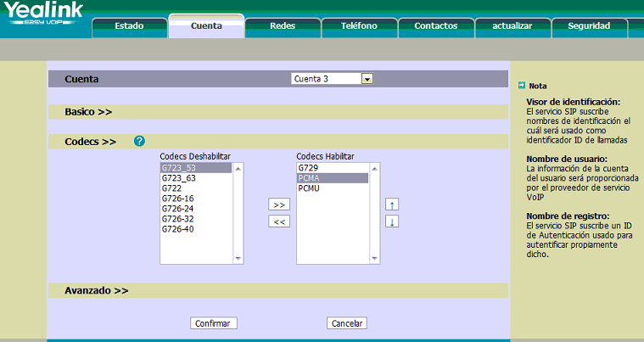Image resolution: width=644 pixels, height=342 pixels.
Task: Open the Redes tab
Action: [x=283, y=25]
